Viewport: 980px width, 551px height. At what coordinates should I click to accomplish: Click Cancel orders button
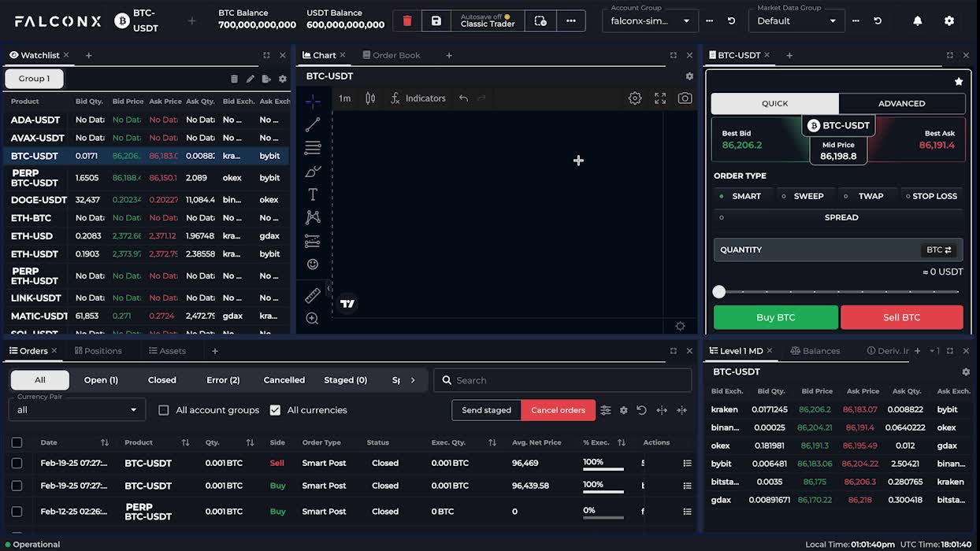click(559, 410)
